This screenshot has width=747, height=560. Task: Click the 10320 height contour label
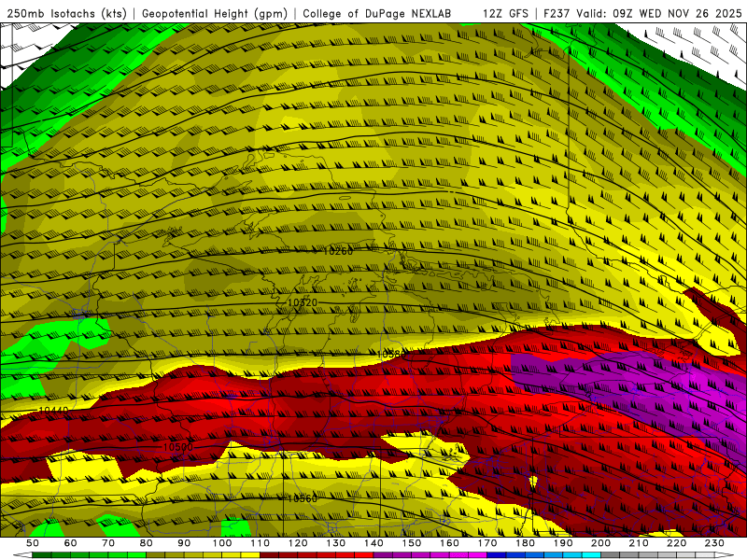click(x=302, y=302)
